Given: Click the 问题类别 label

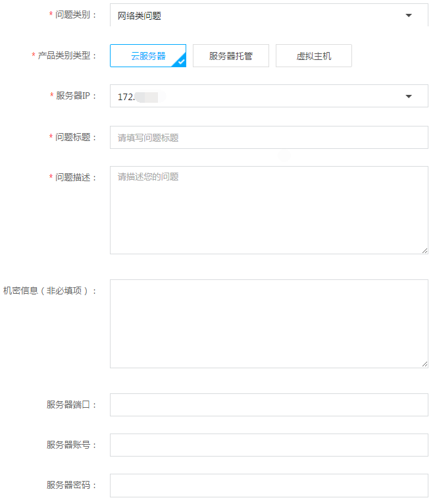Looking at the screenshot, I should (72, 14).
